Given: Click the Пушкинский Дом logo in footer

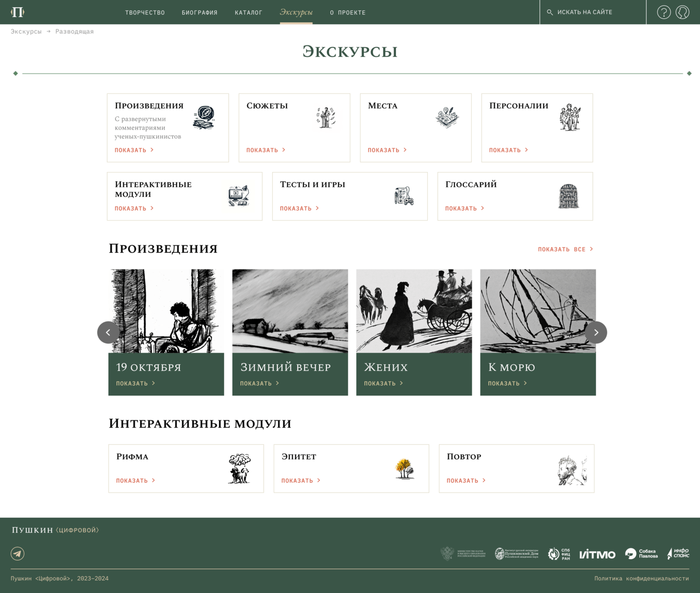Looking at the screenshot, I should [517, 553].
